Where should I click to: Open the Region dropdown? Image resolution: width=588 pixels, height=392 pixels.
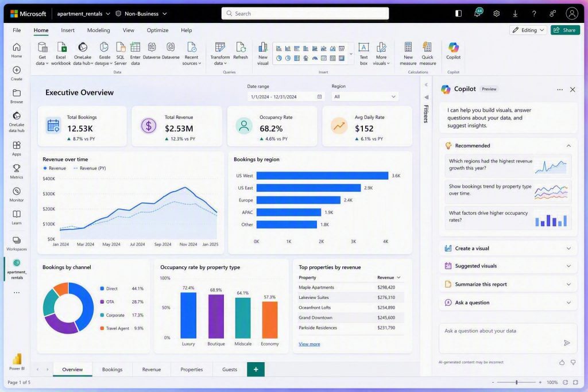click(365, 96)
